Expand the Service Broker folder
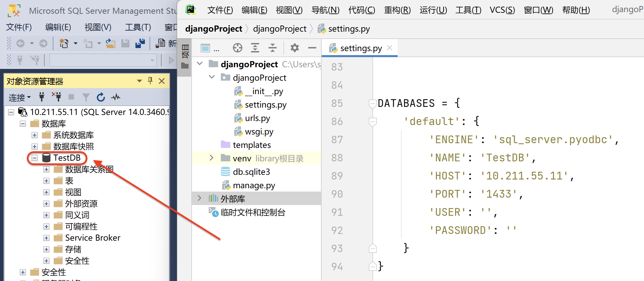Viewport: 644px width, 281px height. click(46, 238)
